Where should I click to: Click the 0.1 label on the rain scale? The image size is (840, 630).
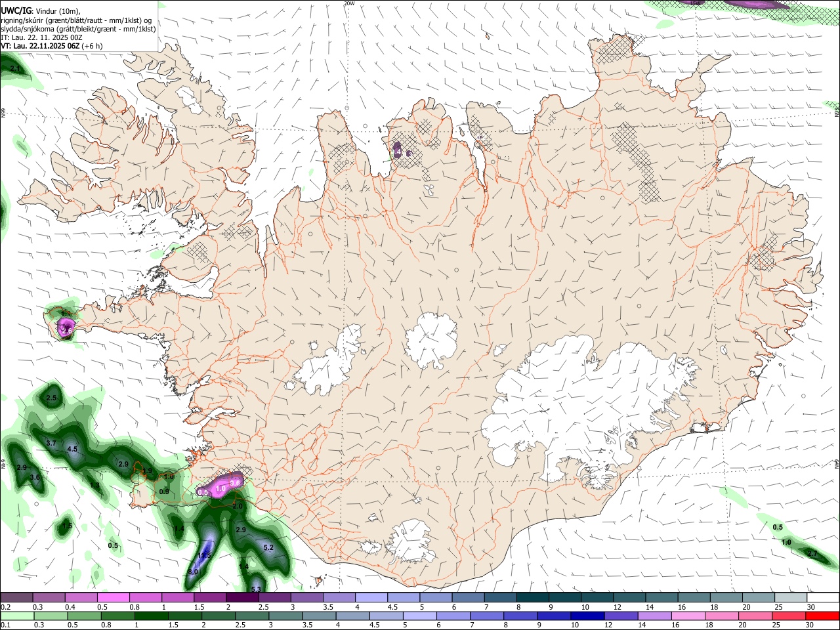point(5,625)
